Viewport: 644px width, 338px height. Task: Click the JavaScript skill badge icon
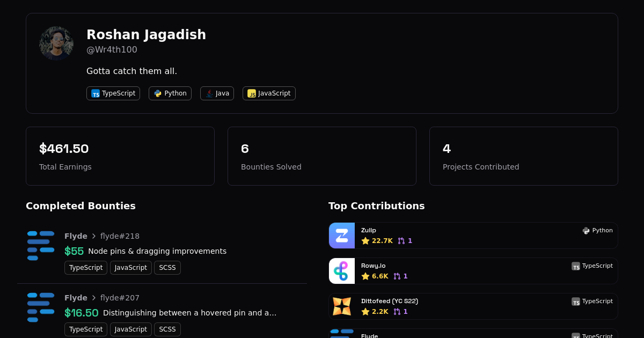pos(251,93)
